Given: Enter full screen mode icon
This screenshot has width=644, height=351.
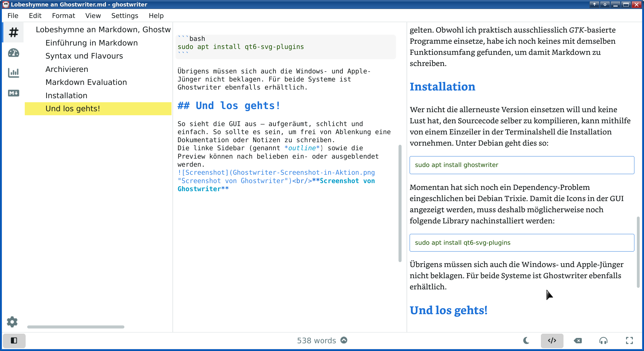Looking at the screenshot, I should pyautogui.click(x=629, y=340).
